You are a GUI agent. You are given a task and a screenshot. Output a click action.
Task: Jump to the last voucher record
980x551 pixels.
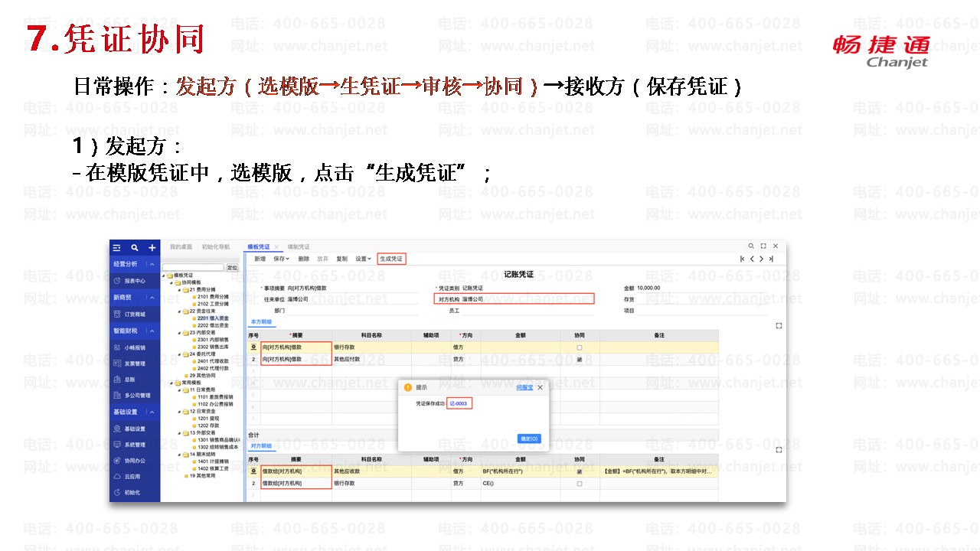click(771, 259)
